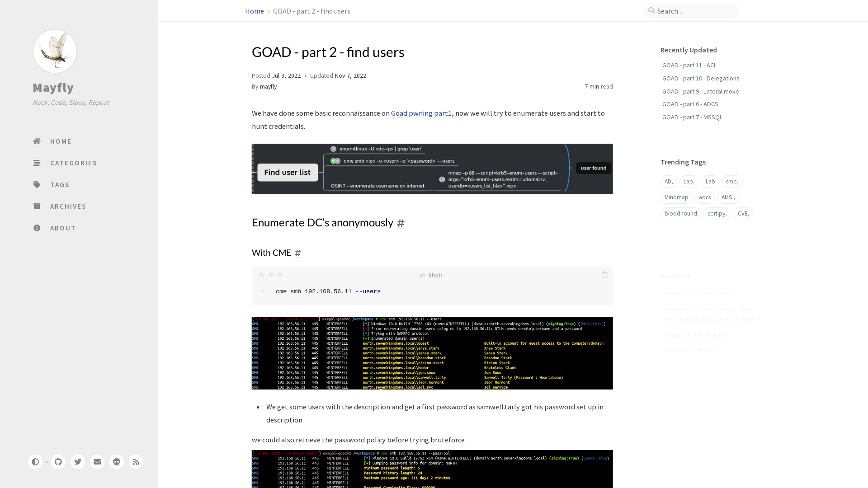Image resolution: width=868 pixels, height=488 pixels.
Task: Click the bloodhound trending tag
Action: tap(680, 213)
